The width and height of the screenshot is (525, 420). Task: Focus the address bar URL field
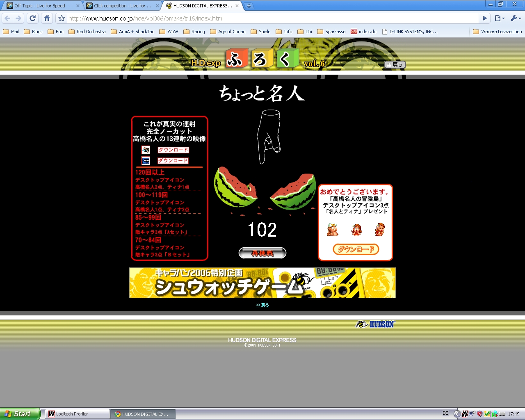(x=272, y=18)
